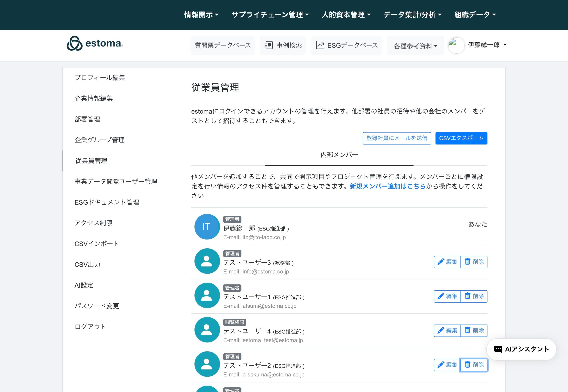This screenshot has height=392, width=568.
Task: Follow 新規メンバー追加はこちら link
Action: [x=387, y=186]
